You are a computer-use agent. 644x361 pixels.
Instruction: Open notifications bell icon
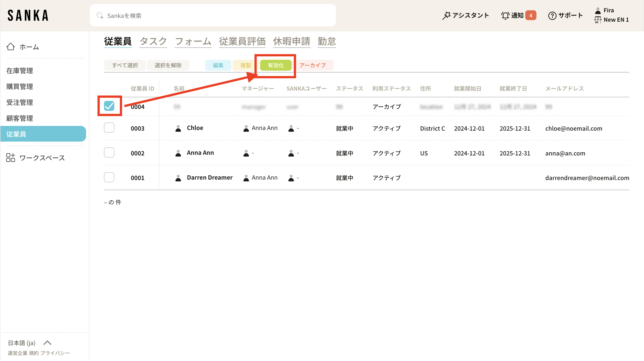[x=505, y=15]
